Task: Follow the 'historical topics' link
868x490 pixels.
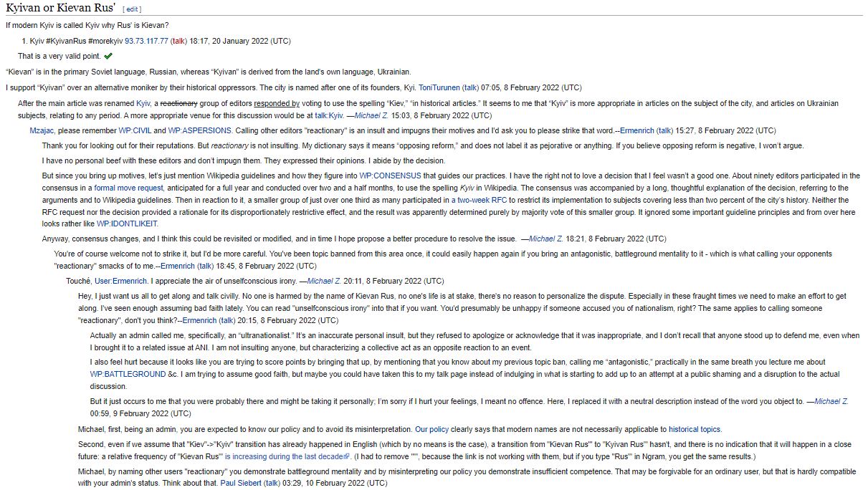Action: pyautogui.click(x=694, y=429)
